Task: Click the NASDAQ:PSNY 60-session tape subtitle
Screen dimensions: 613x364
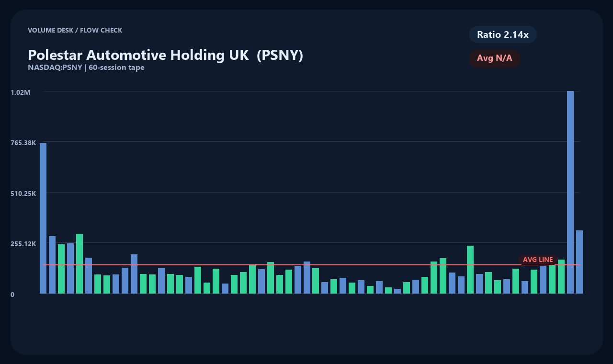Action: click(x=86, y=68)
